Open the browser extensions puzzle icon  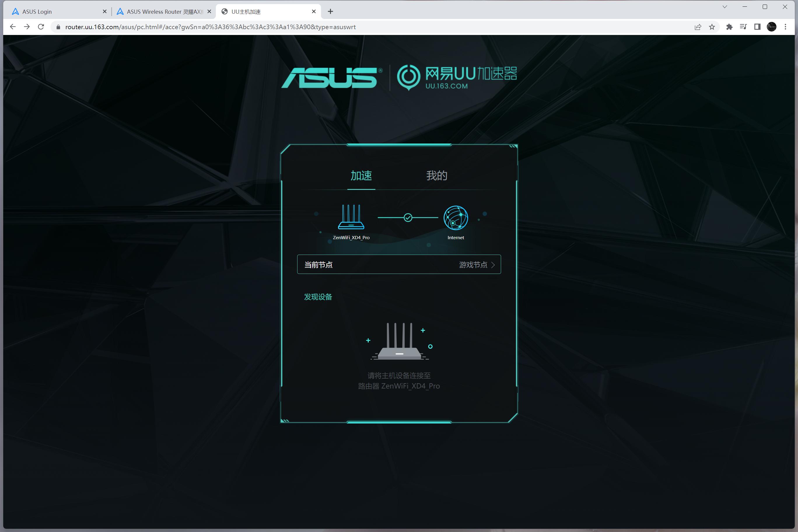[x=729, y=27]
